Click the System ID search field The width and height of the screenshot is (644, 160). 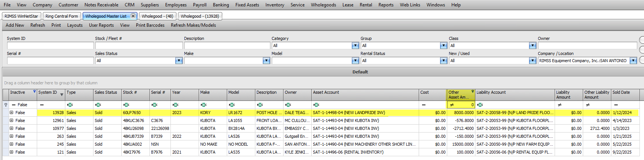tap(50, 46)
